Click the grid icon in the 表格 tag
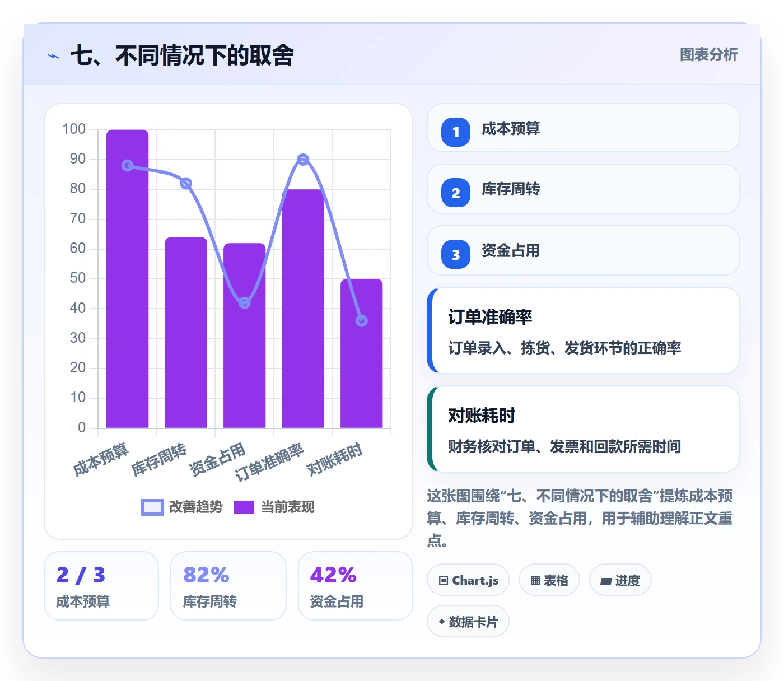The width and height of the screenshot is (784, 681). [x=535, y=581]
